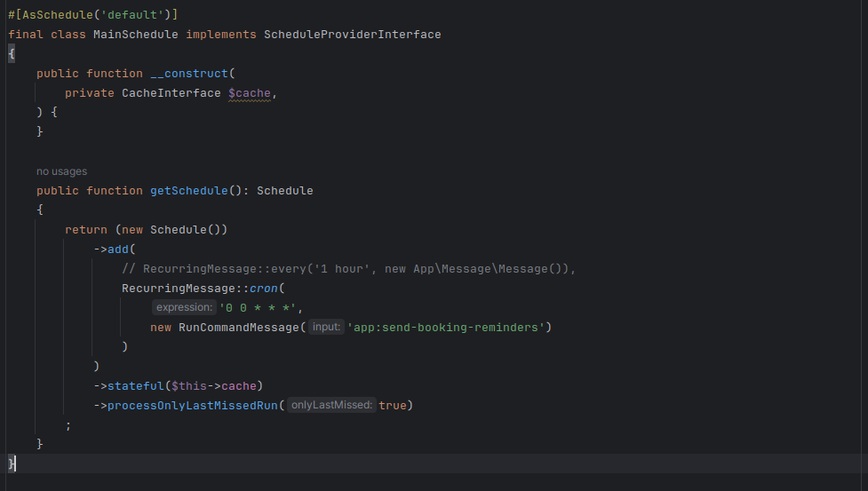Click the Schedule return type
The width and height of the screenshot is (868, 491).
click(x=284, y=191)
